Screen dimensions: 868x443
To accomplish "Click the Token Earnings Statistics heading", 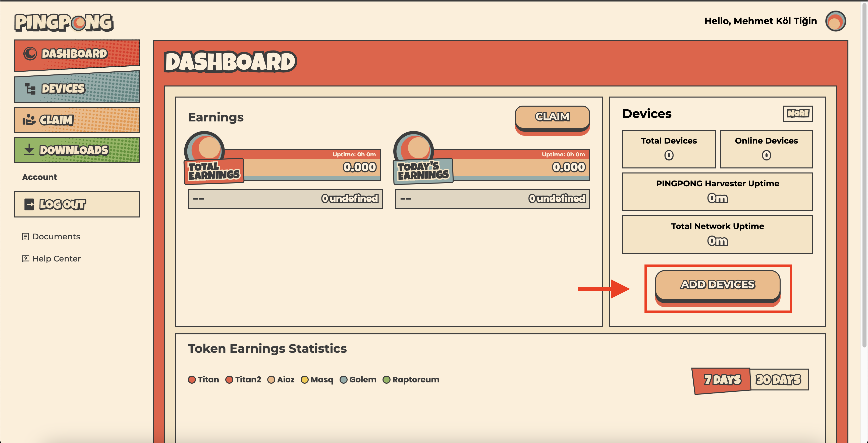I will [x=267, y=348].
